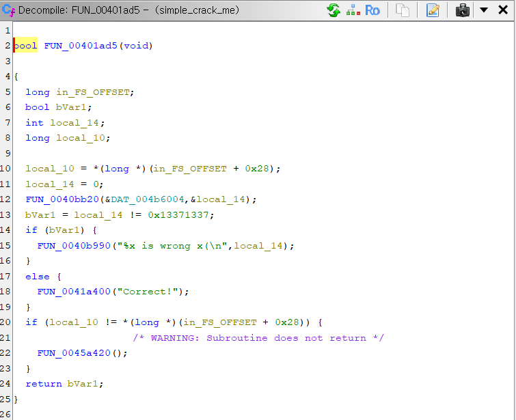Click the 'else' keyword on line 17
The width and height of the screenshot is (516, 420).
pyautogui.click(x=38, y=277)
